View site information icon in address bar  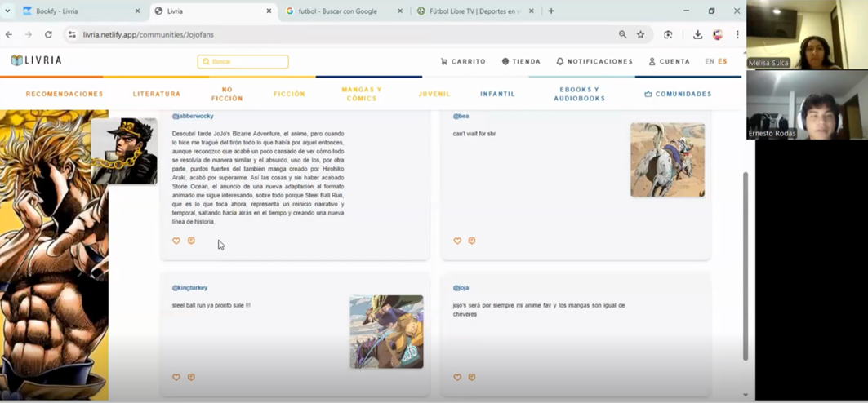71,34
